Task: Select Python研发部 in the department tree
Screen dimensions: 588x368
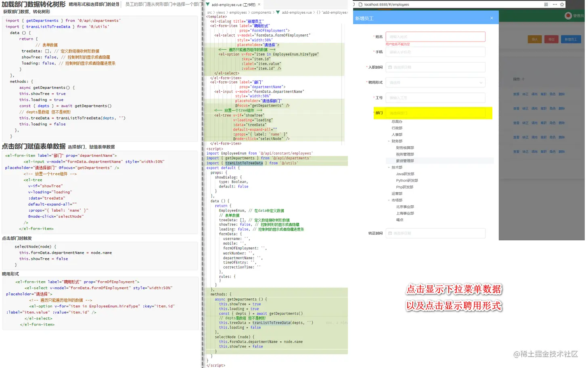Action: click(407, 181)
